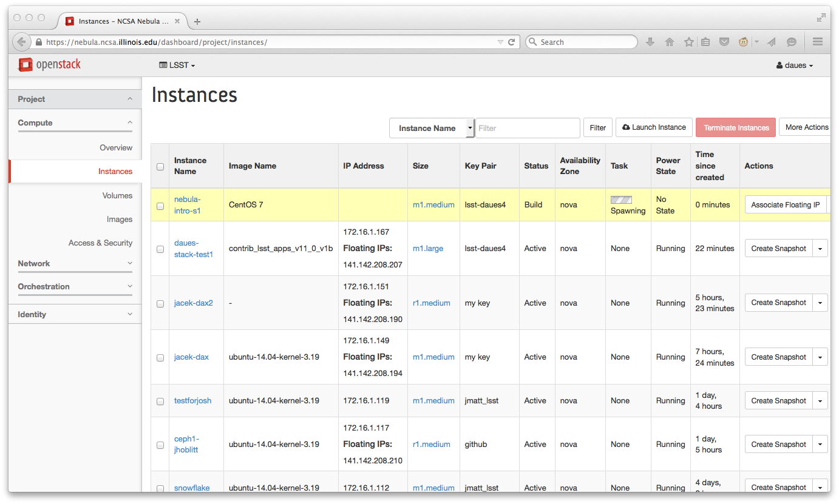Expand the Orchestration section
Screen dimensions: 839x504
pyautogui.click(x=75, y=286)
